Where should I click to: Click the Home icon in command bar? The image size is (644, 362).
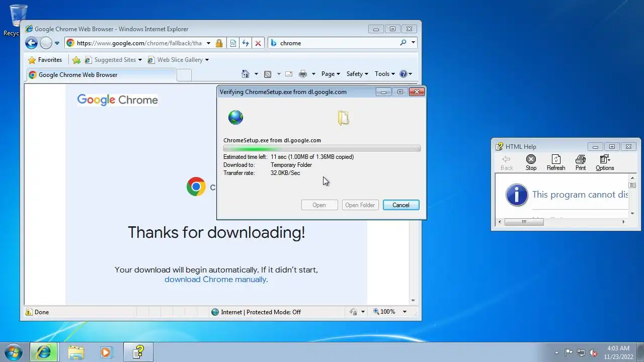point(246,74)
